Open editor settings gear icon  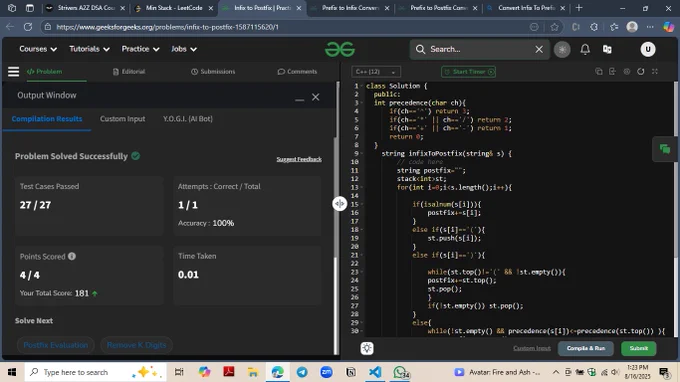pos(627,72)
